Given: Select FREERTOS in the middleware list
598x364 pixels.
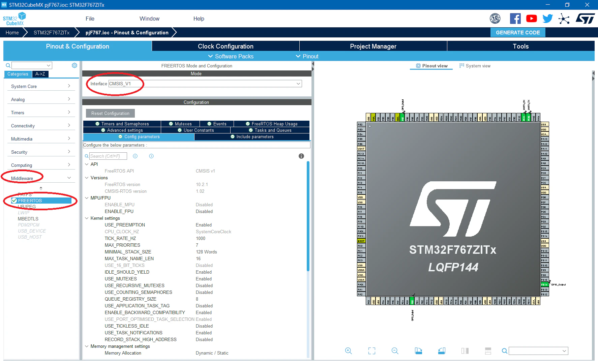Looking at the screenshot, I should pyautogui.click(x=41, y=201).
